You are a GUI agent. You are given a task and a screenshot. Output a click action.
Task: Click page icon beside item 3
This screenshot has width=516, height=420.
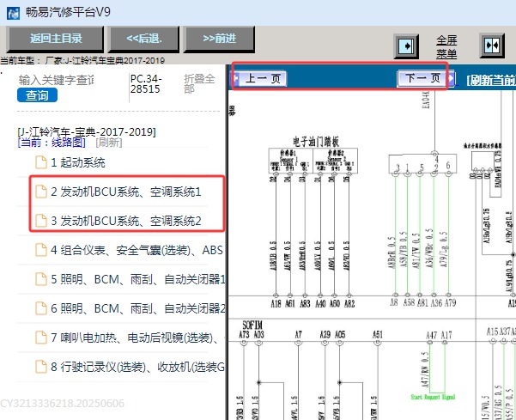coord(41,221)
